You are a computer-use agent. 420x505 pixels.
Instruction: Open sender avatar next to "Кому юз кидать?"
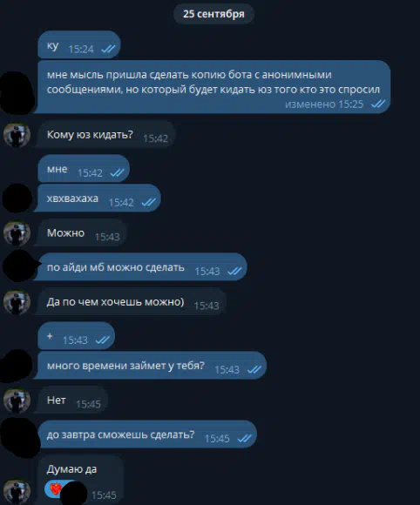(17, 135)
